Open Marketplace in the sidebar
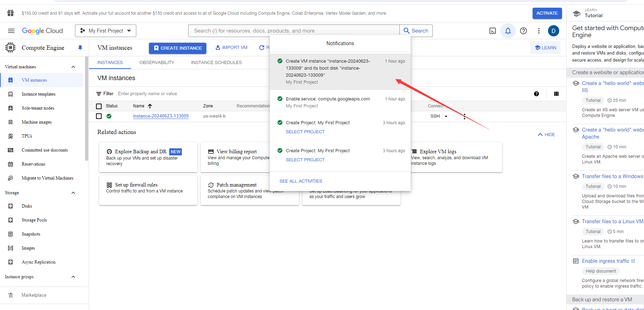The height and width of the screenshot is (310, 644). click(x=34, y=295)
